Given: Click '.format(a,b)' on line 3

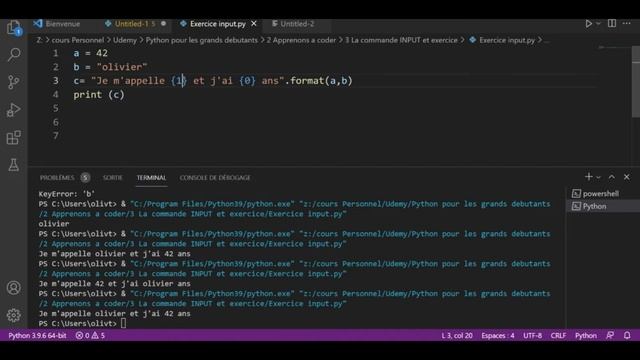Looking at the screenshot, I should pos(318,81).
